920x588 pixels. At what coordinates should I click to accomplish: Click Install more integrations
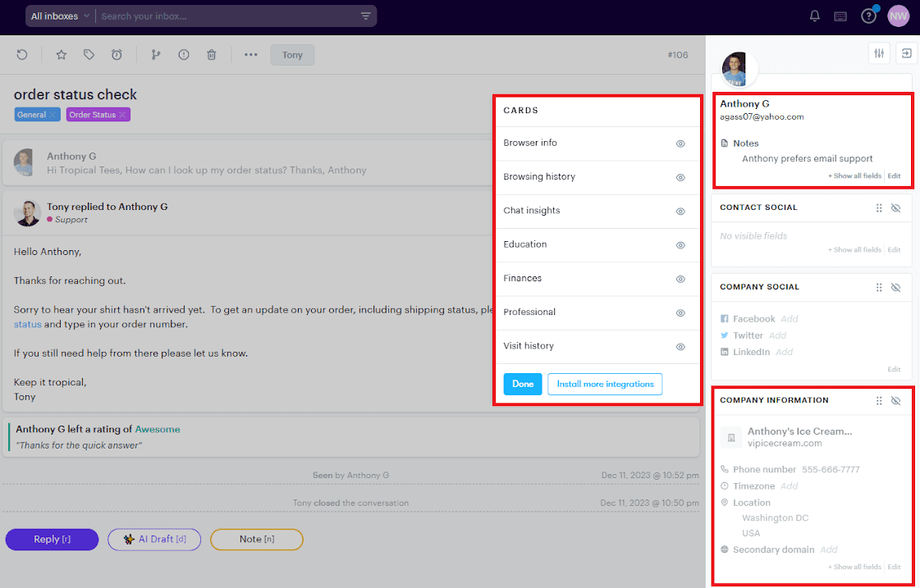[605, 383]
